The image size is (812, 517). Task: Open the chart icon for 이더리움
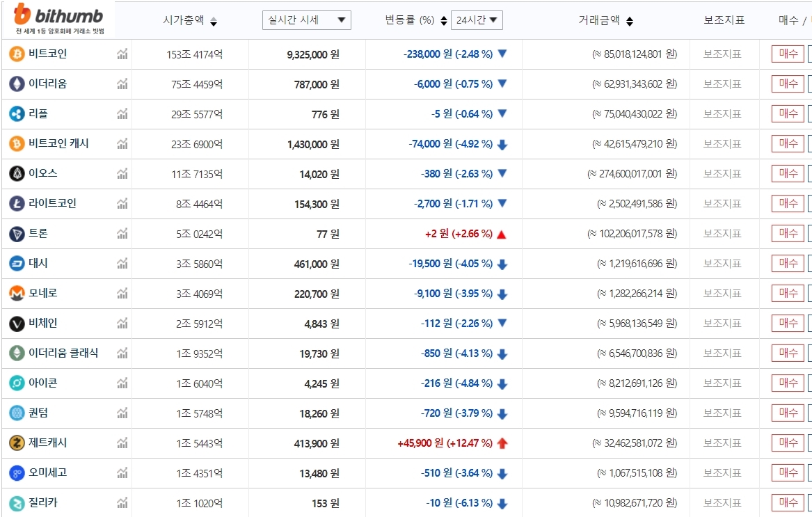coord(122,84)
